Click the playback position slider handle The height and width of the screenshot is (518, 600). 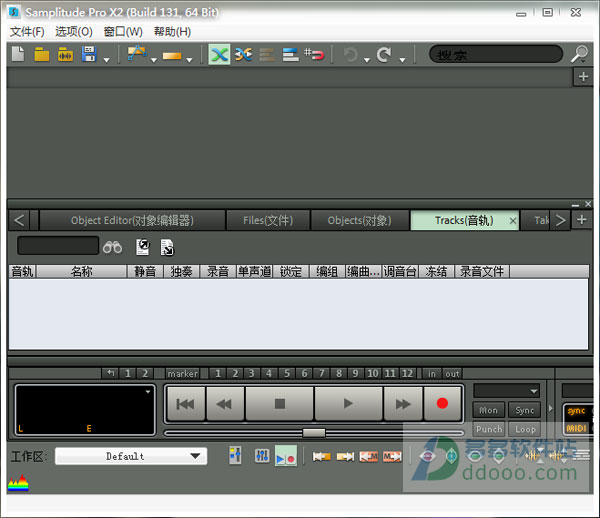(x=314, y=433)
